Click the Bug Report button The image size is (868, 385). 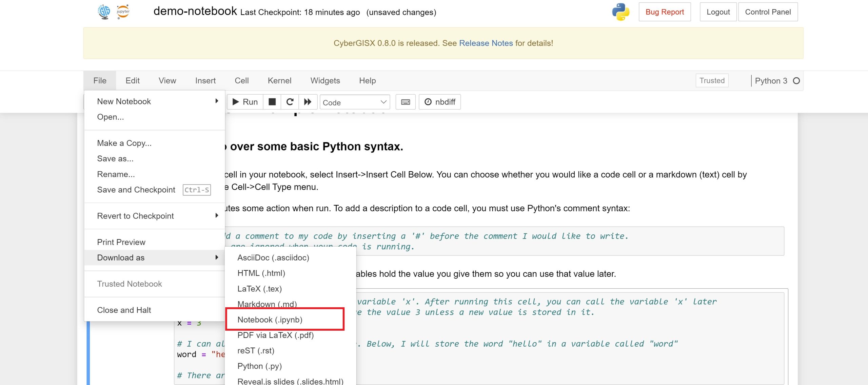tap(665, 12)
